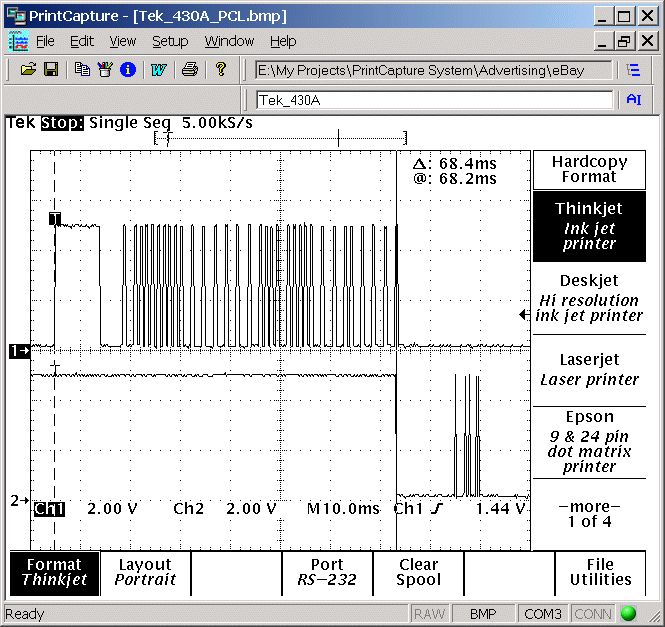Viewport: 665px width, 627px height.
Task: Click the green connection status indicator
Action: (x=628, y=613)
